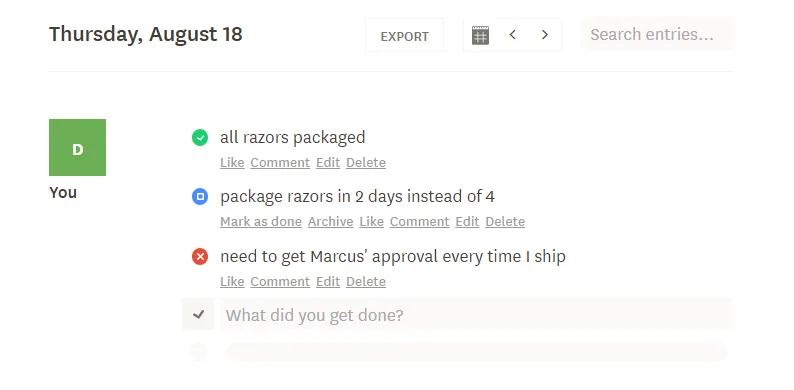Edit the 'all razors packaged' entry

pyautogui.click(x=328, y=163)
